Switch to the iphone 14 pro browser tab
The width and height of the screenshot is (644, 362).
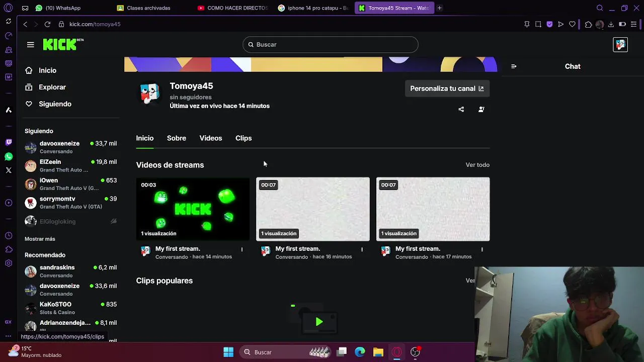click(x=314, y=8)
